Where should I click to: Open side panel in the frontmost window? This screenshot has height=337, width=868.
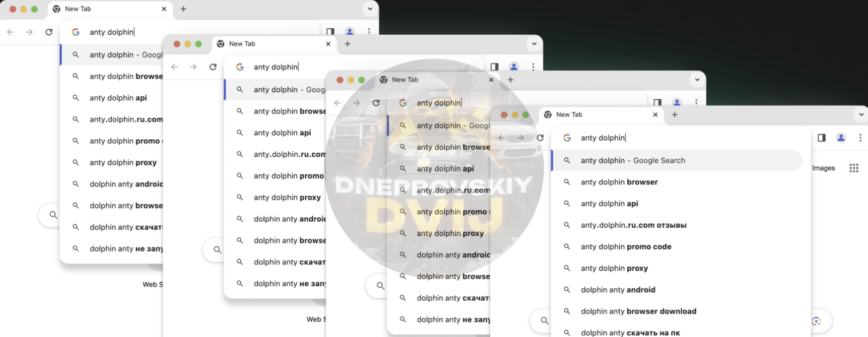click(822, 138)
